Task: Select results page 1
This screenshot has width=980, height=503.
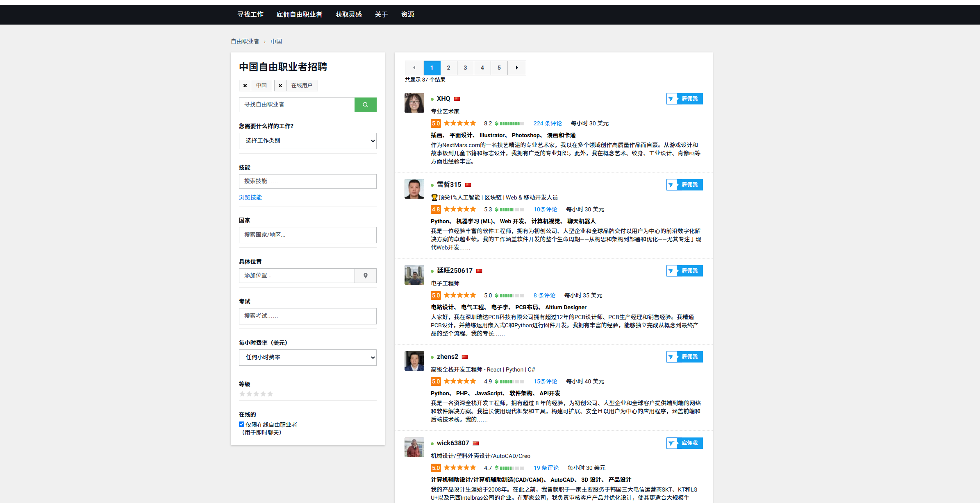Action: [x=432, y=68]
